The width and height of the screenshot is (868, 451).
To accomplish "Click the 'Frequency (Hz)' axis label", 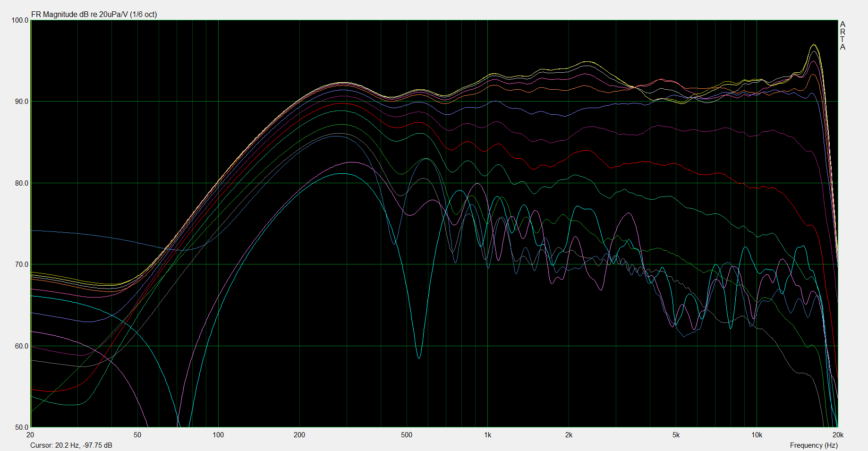I will tap(814, 445).
